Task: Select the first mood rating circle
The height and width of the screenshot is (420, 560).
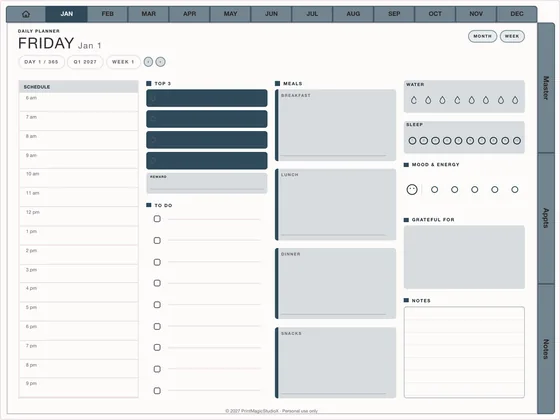Action: [x=434, y=190]
